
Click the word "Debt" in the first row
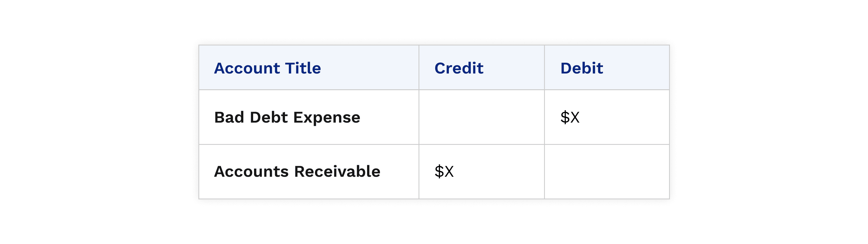point(269,117)
